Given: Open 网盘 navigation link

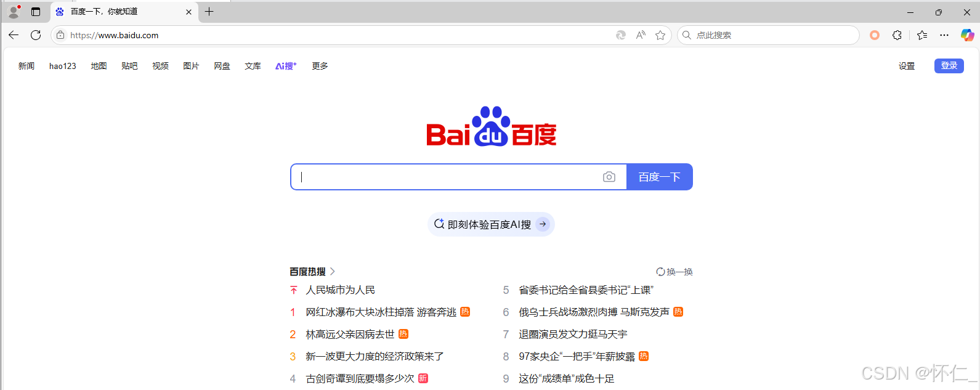Looking at the screenshot, I should click(x=222, y=66).
